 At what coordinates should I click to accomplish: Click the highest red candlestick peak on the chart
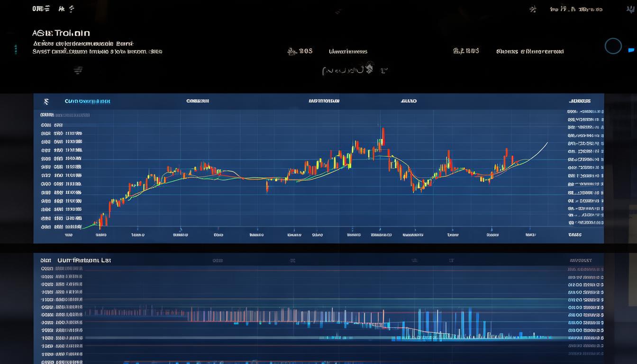point(382,136)
